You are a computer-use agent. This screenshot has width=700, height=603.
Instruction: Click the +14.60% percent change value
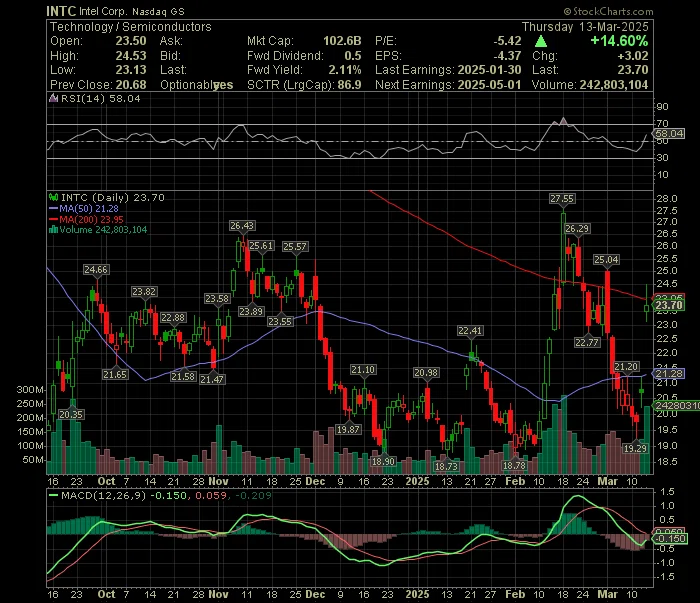pyautogui.click(x=619, y=41)
